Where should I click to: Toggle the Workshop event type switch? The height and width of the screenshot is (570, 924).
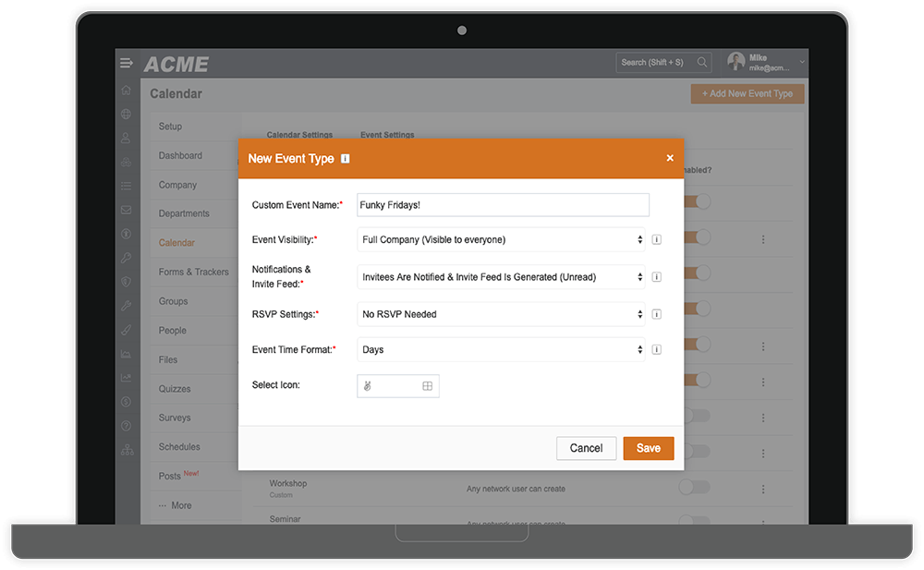pos(694,487)
